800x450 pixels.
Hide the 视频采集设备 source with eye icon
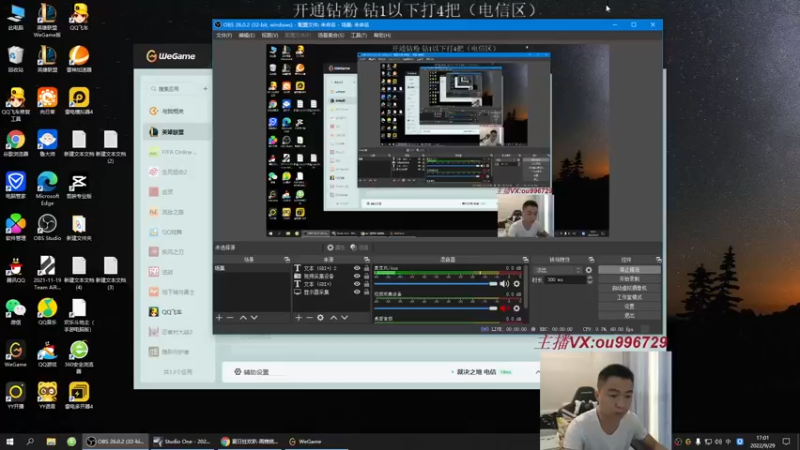pos(357,276)
